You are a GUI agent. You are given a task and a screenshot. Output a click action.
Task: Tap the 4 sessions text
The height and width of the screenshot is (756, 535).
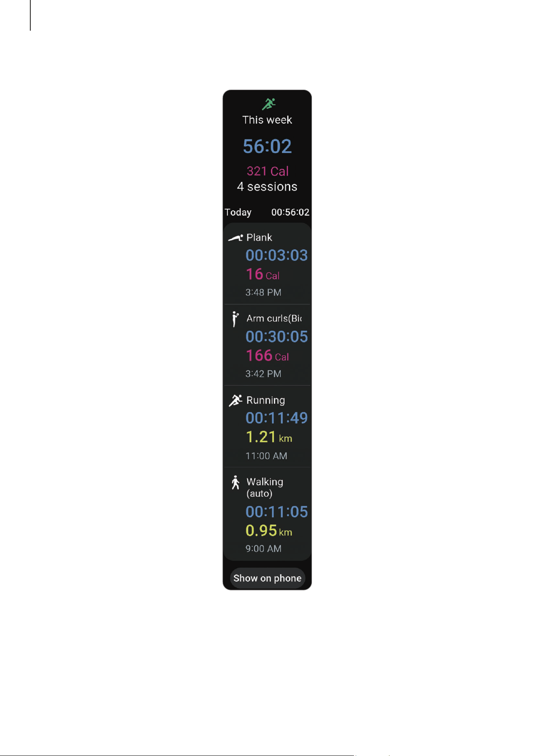point(267,187)
